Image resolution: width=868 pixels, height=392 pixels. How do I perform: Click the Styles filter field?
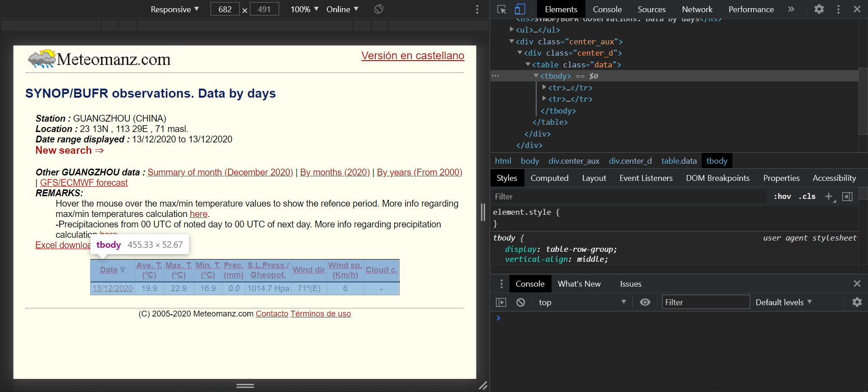(x=628, y=196)
